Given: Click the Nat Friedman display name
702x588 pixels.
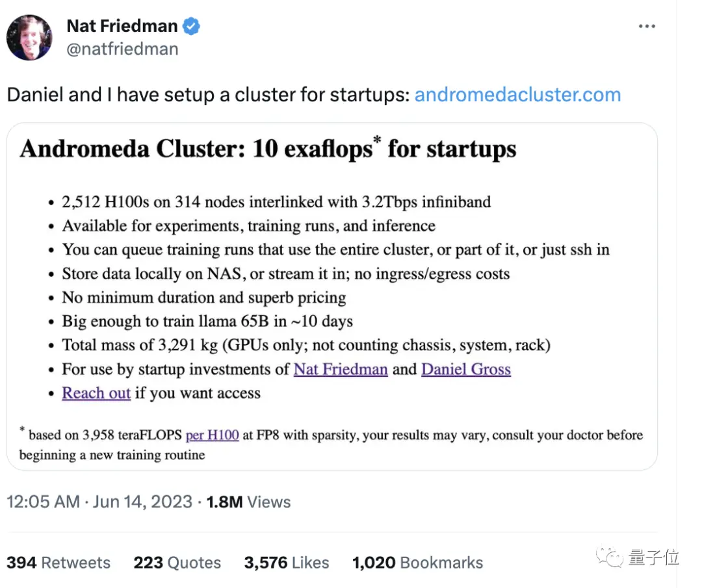Looking at the screenshot, I should (122, 26).
